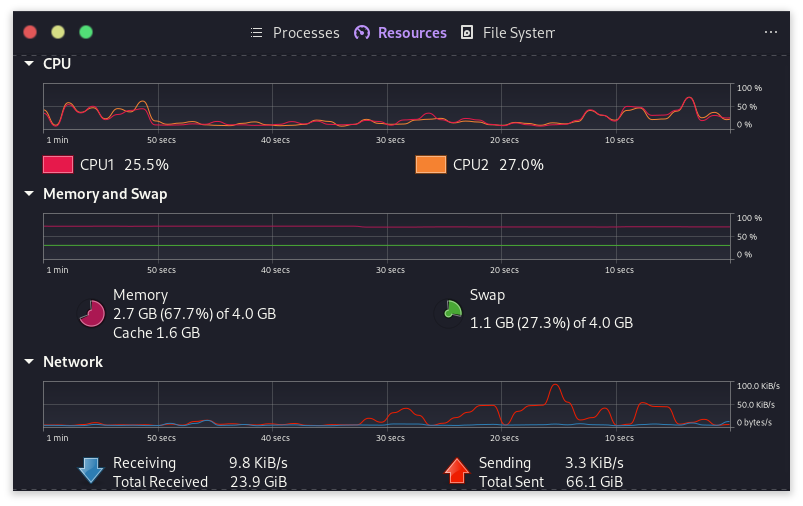
Task: Click Total Received value '23.9 GiB'
Action: click(259, 482)
